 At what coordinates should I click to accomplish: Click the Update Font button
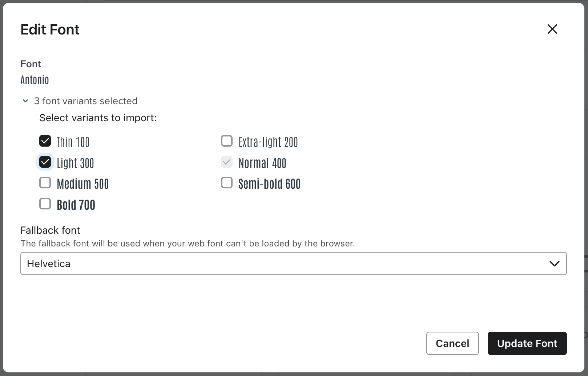click(x=527, y=343)
